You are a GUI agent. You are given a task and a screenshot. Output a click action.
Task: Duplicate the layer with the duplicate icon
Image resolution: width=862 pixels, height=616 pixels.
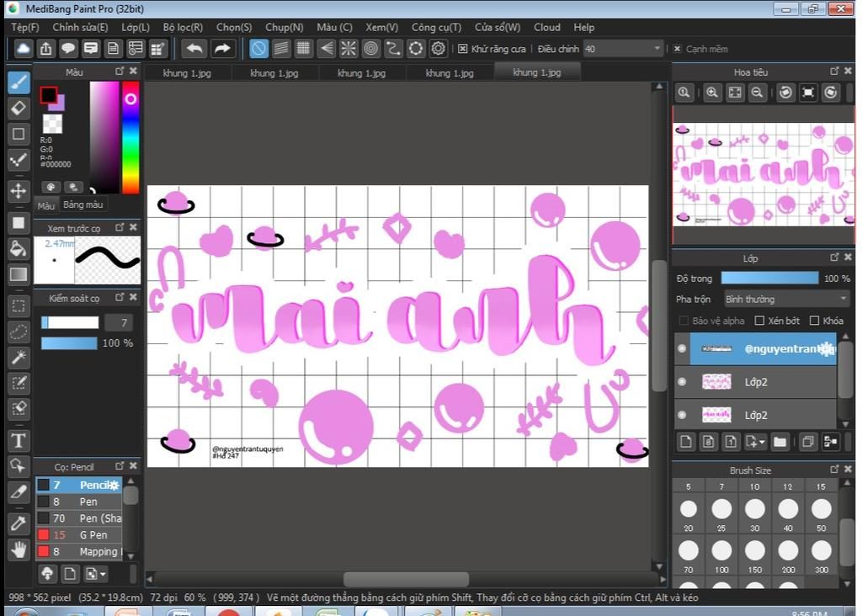point(807,442)
